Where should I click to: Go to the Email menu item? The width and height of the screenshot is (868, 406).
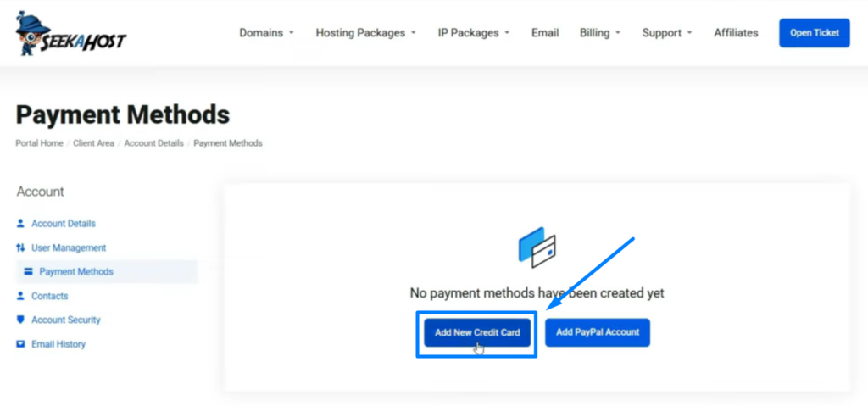[x=545, y=33]
